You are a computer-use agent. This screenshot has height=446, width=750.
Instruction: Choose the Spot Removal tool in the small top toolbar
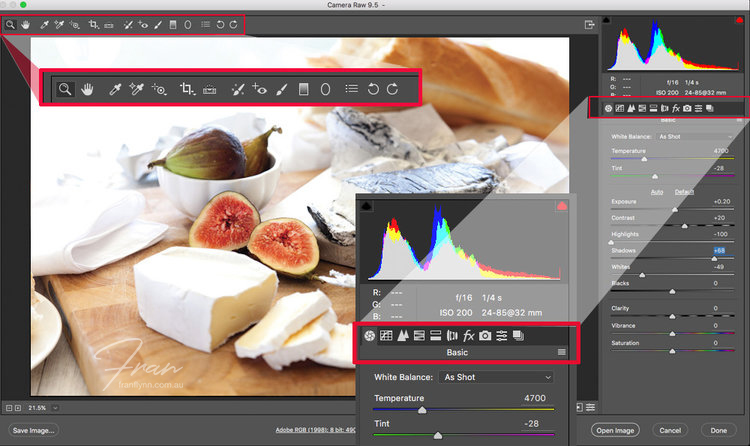coord(128,24)
